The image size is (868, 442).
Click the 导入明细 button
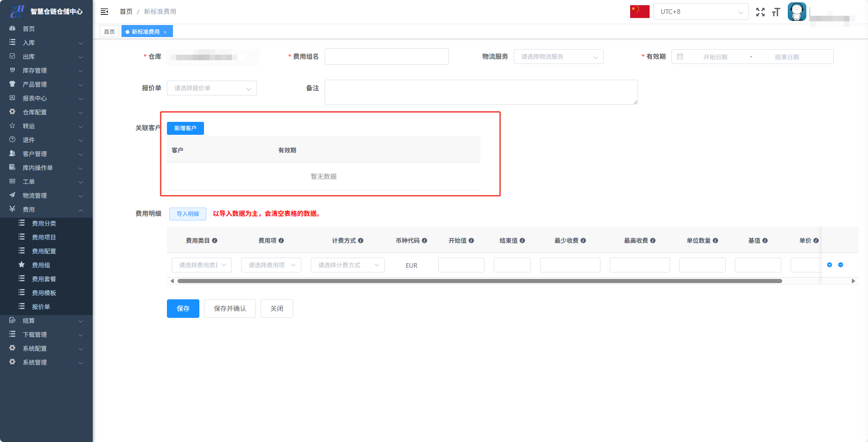coord(188,214)
